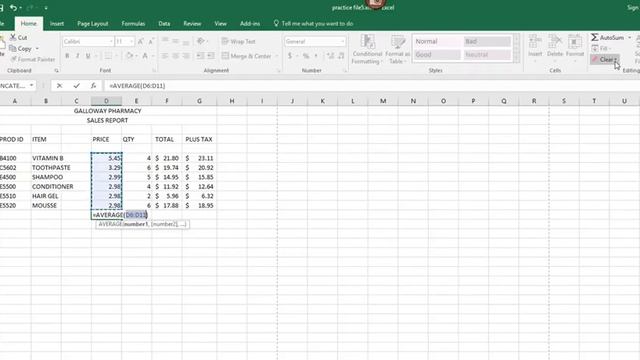Click the Tell me what you want box

click(x=313, y=24)
